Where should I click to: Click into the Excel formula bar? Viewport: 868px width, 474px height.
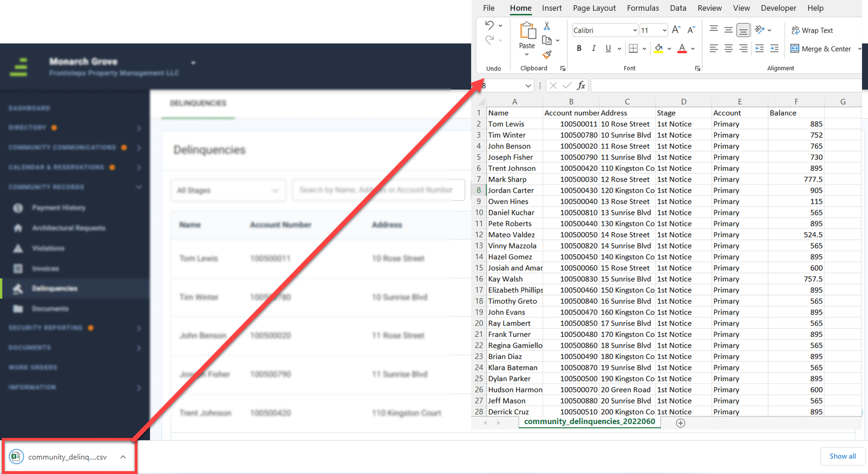pyautogui.click(x=726, y=86)
